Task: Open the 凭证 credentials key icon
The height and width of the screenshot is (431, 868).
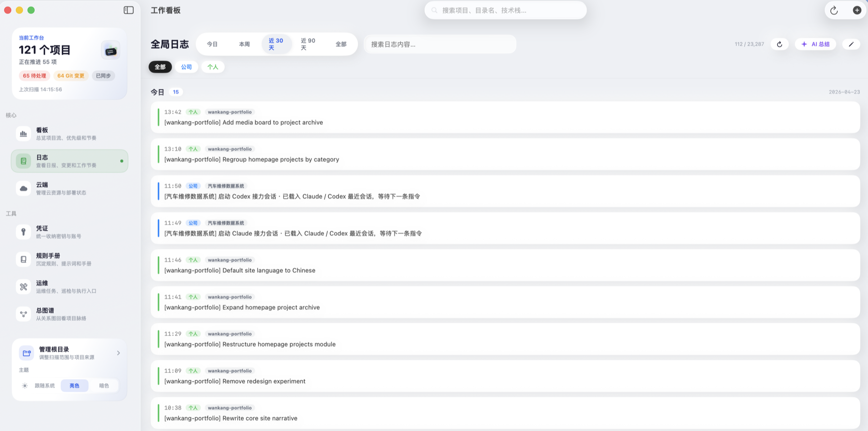Action: coord(23,232)
